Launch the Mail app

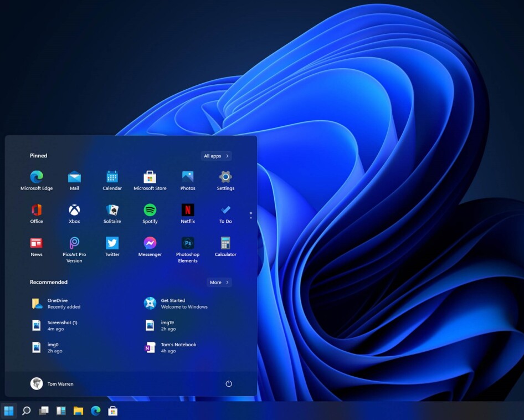(x=74, y=180)
